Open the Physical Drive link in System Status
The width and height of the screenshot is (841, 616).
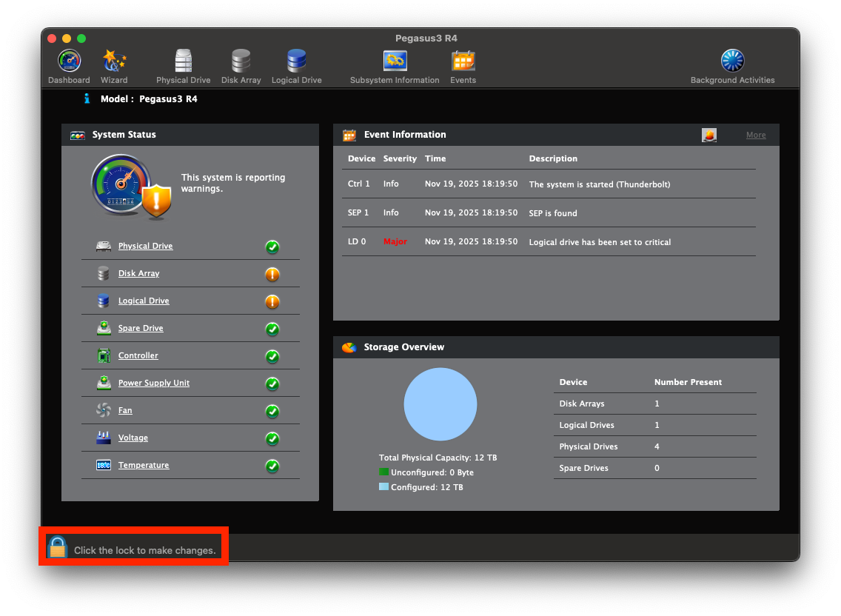click(145, 246)
